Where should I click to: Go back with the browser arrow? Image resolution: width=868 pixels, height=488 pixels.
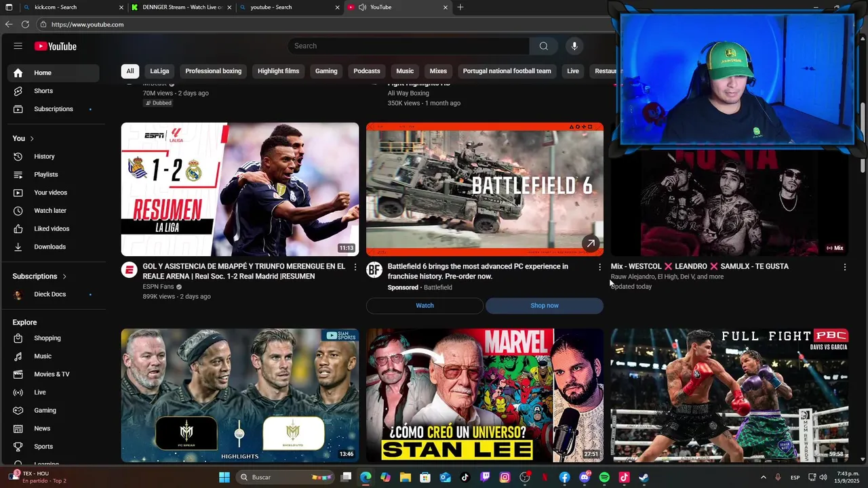(9, 24)
